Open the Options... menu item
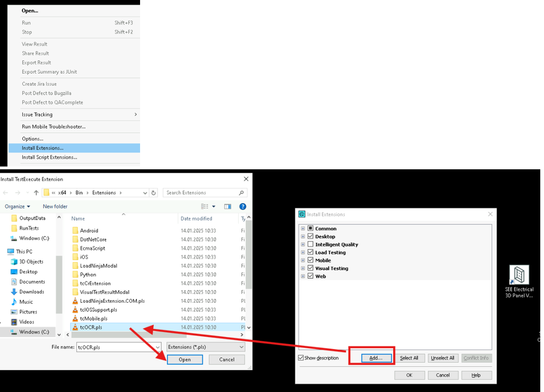 [x=74, y=139]
